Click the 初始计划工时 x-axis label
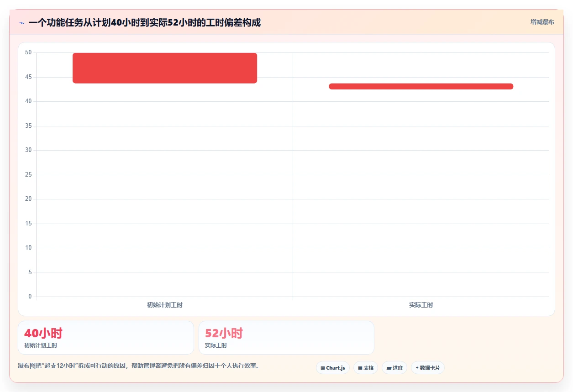 165,305
